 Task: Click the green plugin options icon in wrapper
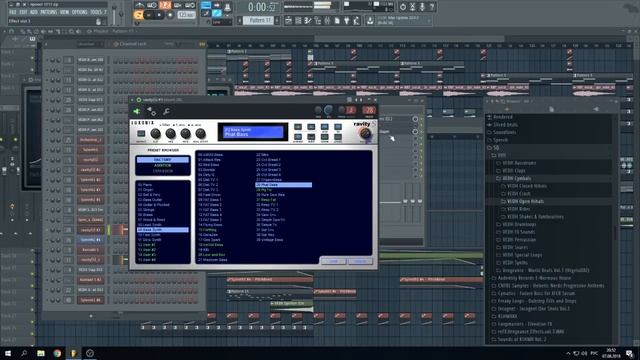136,111
